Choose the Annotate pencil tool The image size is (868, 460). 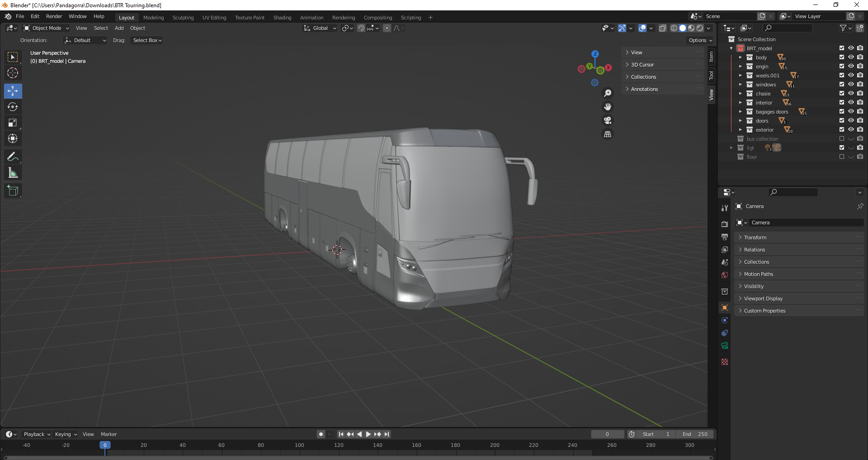pos(13,157)
